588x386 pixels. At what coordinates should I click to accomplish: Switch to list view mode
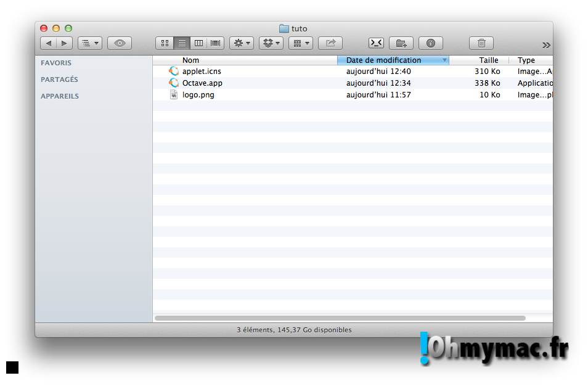182,43
